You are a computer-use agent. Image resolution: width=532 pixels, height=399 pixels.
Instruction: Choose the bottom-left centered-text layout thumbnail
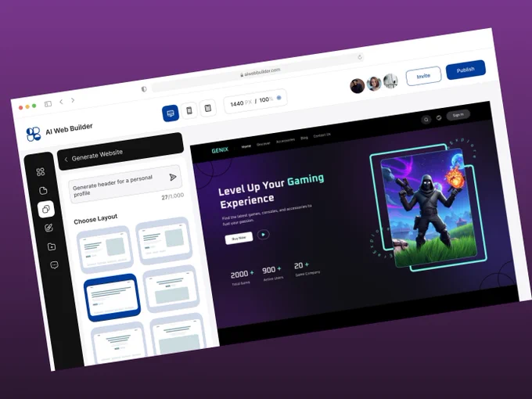pyautogui.click(x=118, y=343)
